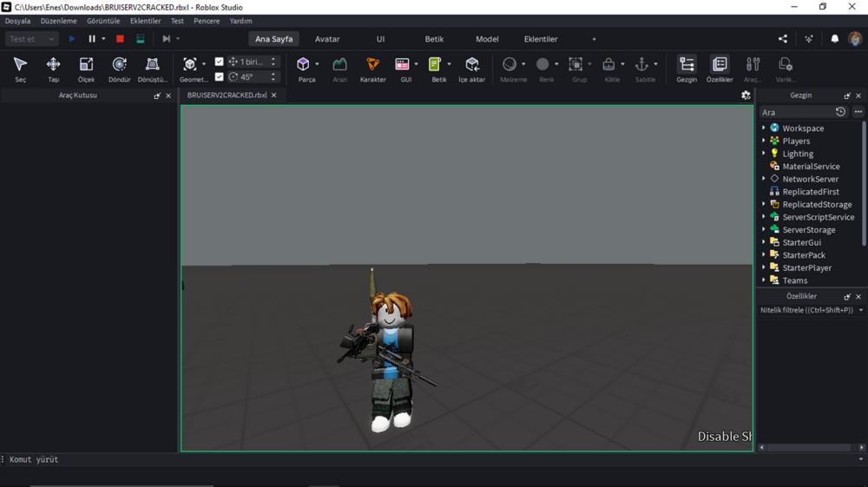868x487 pixels.
Task: Toggle the client/server view button
Action: point(141,39)
